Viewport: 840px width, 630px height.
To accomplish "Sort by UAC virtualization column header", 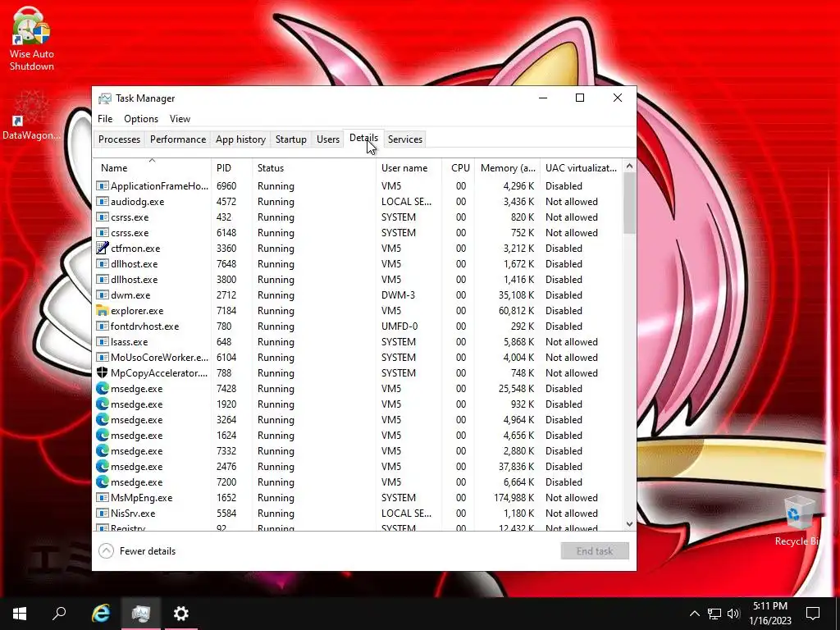I will (582, 167).
